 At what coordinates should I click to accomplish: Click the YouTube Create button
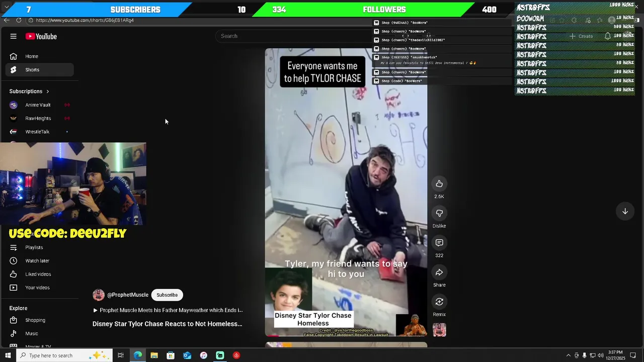click(581, 36)
